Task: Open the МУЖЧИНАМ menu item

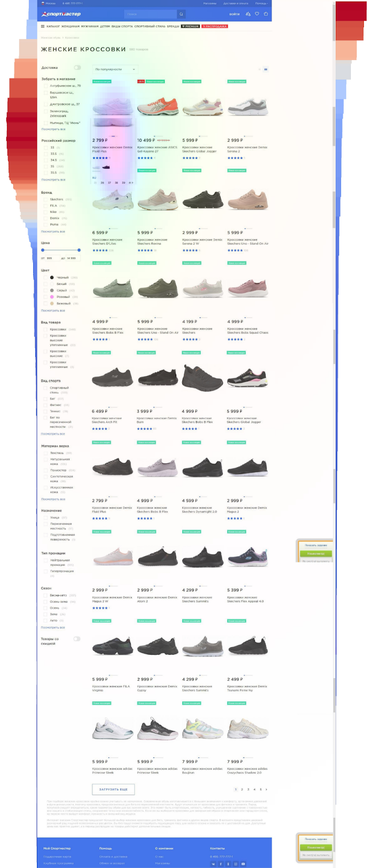Action: tap(90, 26)
